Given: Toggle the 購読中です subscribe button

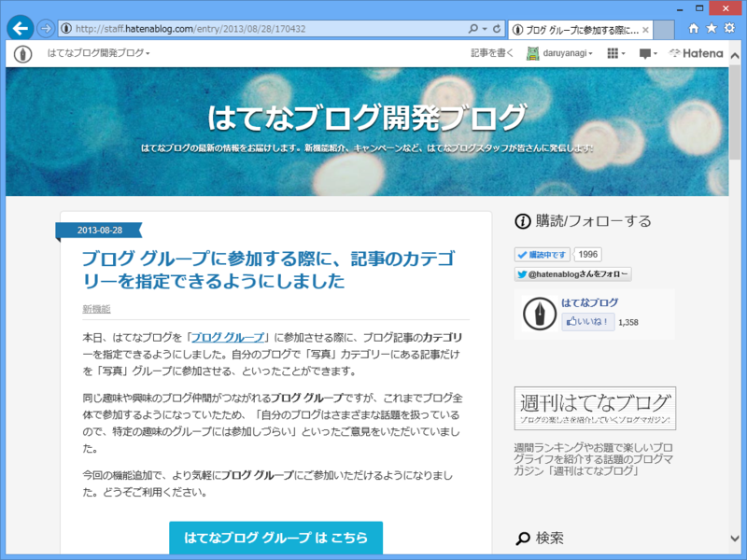Looking at the screenshot, I should tap(543, 255).
